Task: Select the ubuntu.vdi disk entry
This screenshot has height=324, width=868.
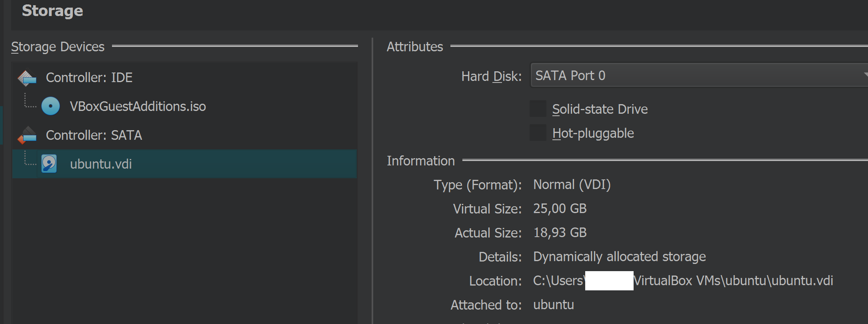Action: pyautogui.click(x=184, y=164)
